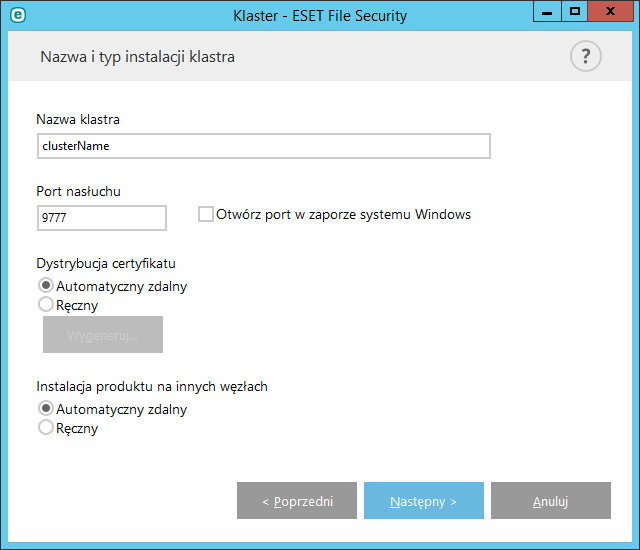The width and height of the screenshot is (640, 550).
Task: Click the Instalacja produktu na innych węzłach label
Action: point(152,386)
